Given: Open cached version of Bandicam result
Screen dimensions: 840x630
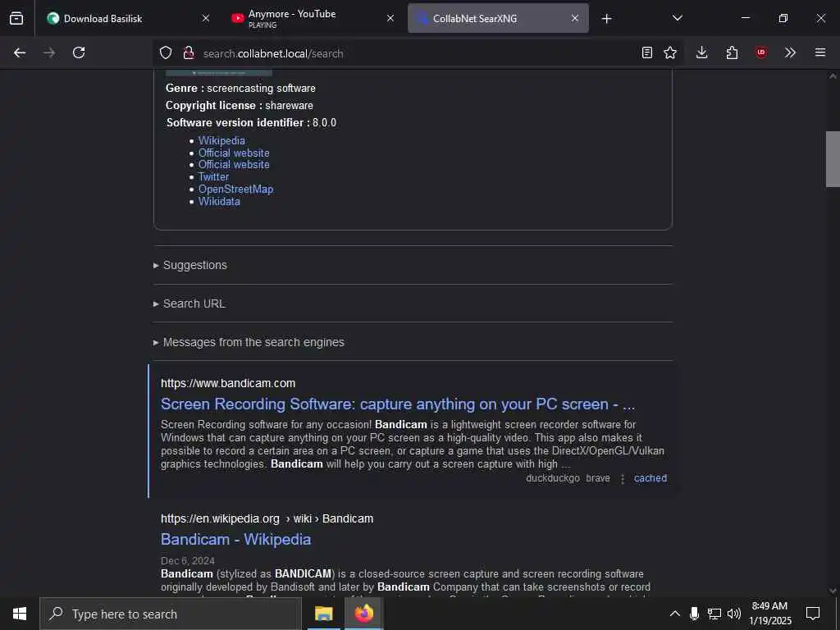Looking at the screenshot, I should (651, 478).
